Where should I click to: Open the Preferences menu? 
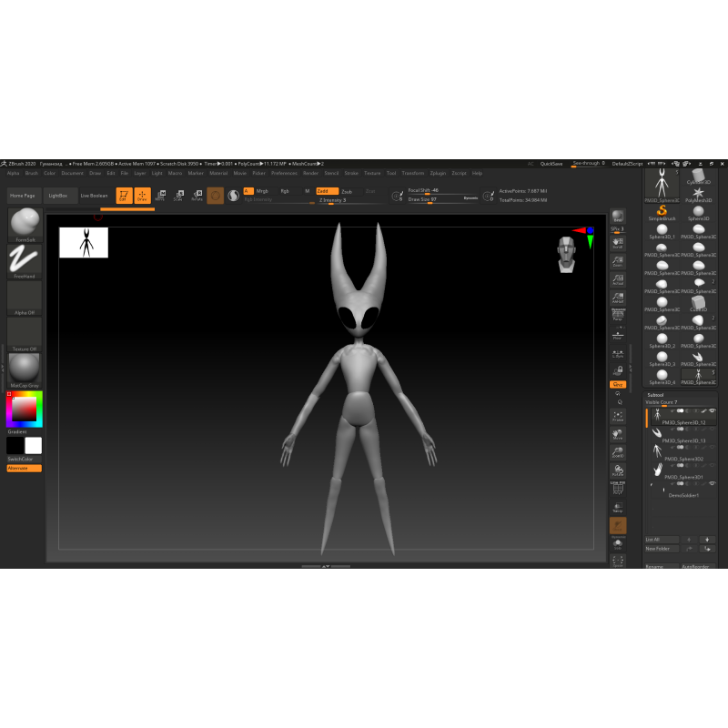[284, 173]
